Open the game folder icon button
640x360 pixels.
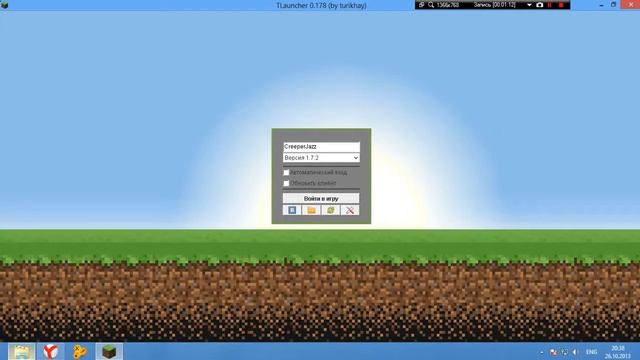(x=311, y=210)
